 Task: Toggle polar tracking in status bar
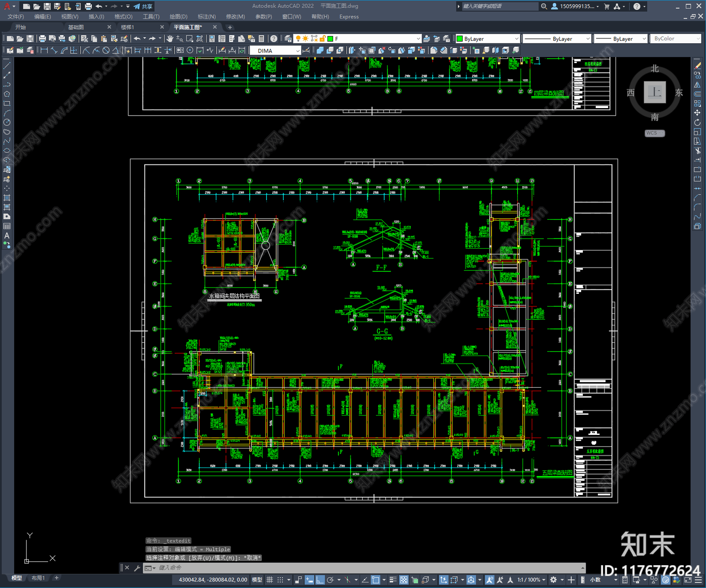pyautogui.click(x=330, y=580)
